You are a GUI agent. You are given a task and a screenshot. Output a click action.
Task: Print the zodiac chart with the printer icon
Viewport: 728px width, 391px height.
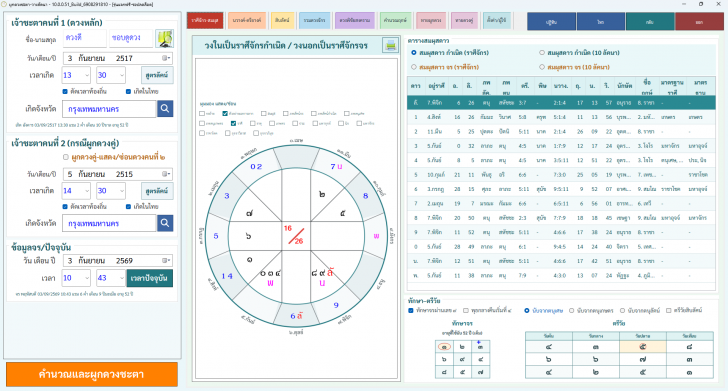(x=390, y=46)
